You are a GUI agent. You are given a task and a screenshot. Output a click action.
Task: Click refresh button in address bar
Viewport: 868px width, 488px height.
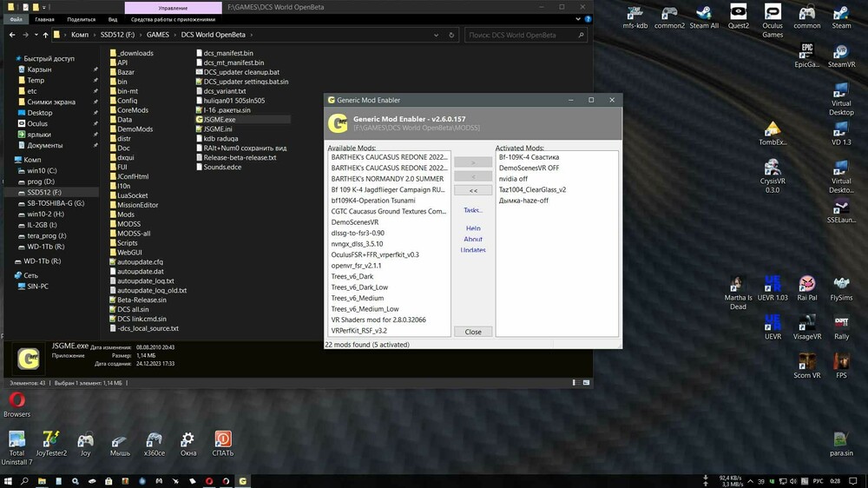(x=451, y=35)
